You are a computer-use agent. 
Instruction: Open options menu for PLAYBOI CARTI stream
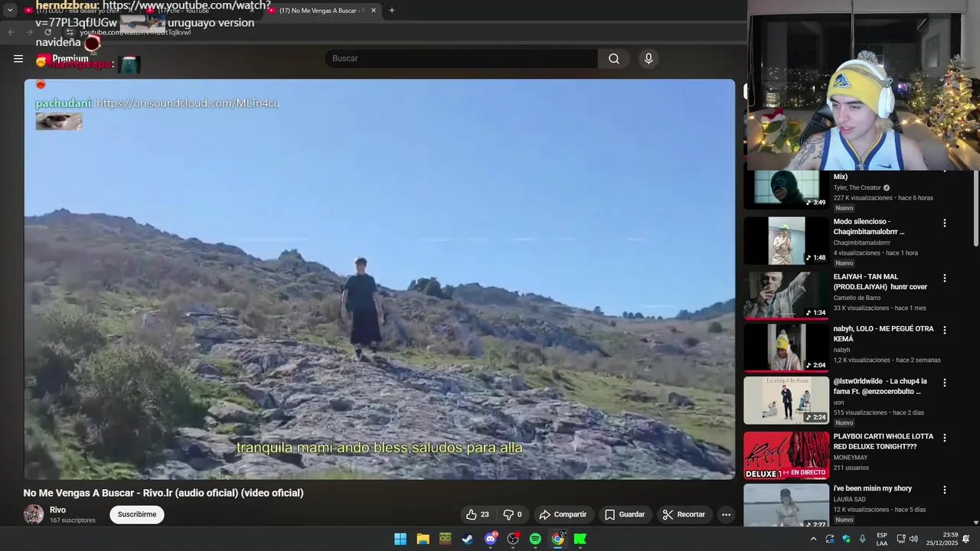point(944,438)
